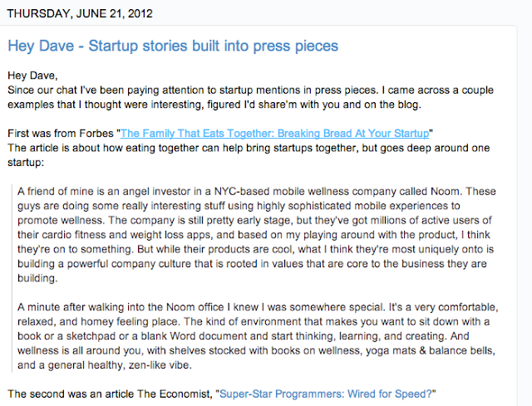Click the line starting 'The article is about'
Image resolution: width=532 pixels, height=406 pixels.
tap(249, 155)
